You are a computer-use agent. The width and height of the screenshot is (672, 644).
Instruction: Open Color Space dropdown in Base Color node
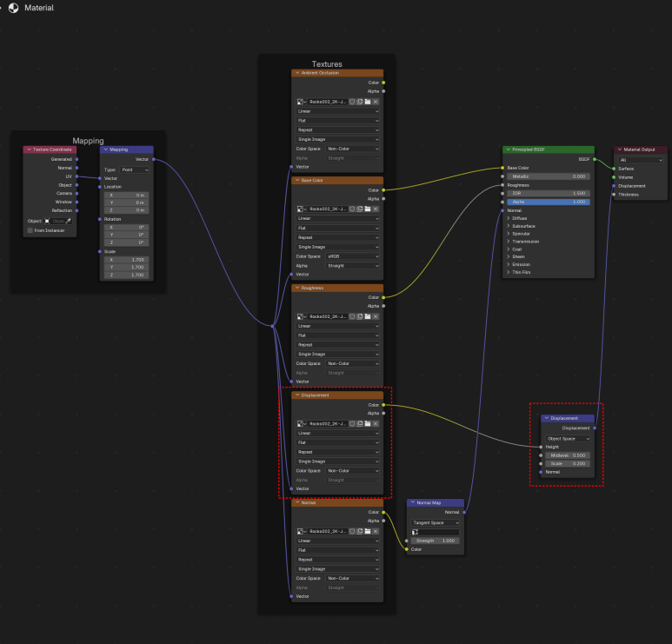point(353,256)
